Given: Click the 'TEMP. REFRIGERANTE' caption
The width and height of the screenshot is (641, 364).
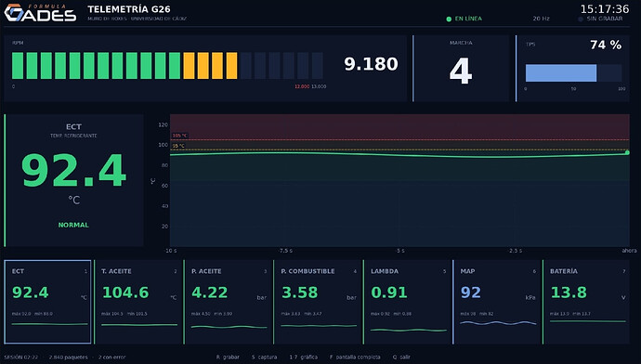Looking at the screenshot, I should pos(73,136).
